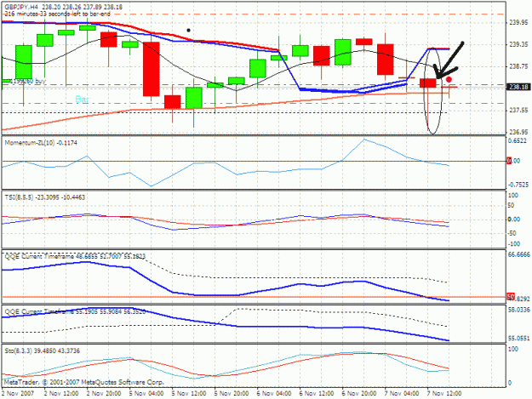This screenshot has width=532, height=399.
Task: Click the '5 Nov 20:00' time label
Action: [232, 393]
